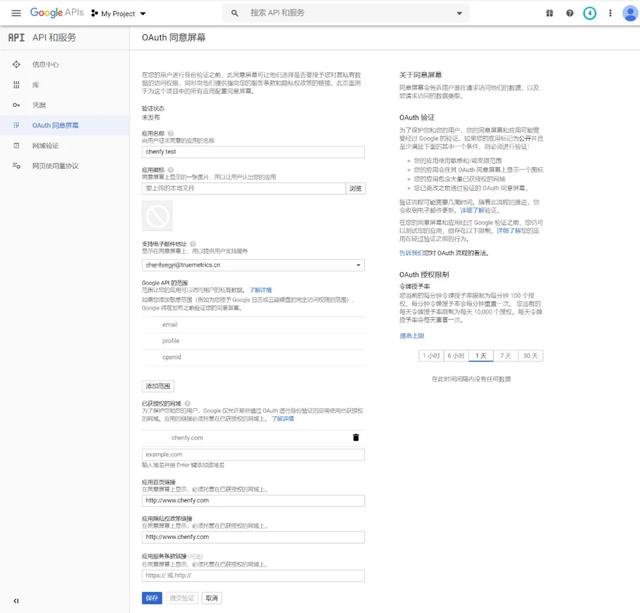Open the support email dropdown
This screenshot has width=640, height=613.
click(x=253, y=265)
